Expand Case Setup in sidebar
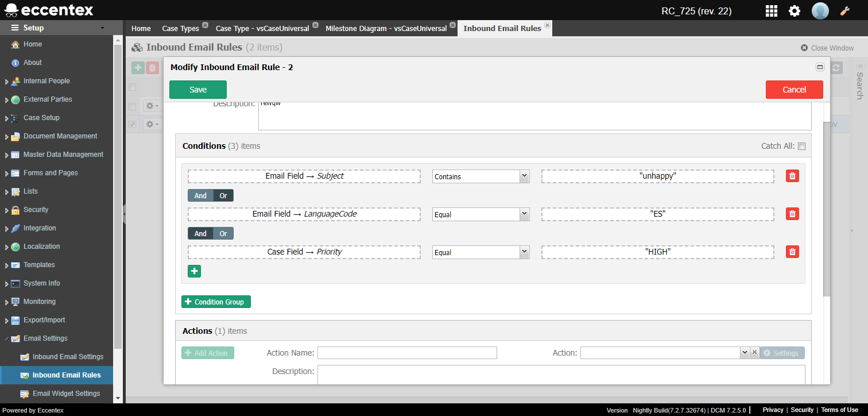Screen dimensions: 868x416 point(7,118)
